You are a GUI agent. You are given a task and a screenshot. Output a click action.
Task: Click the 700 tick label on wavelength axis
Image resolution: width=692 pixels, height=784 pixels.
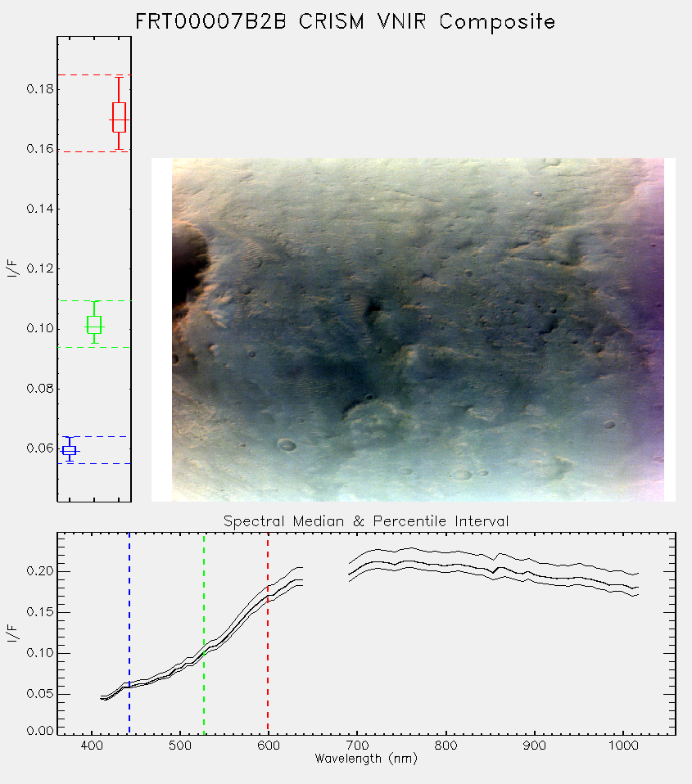coord(357,746)
